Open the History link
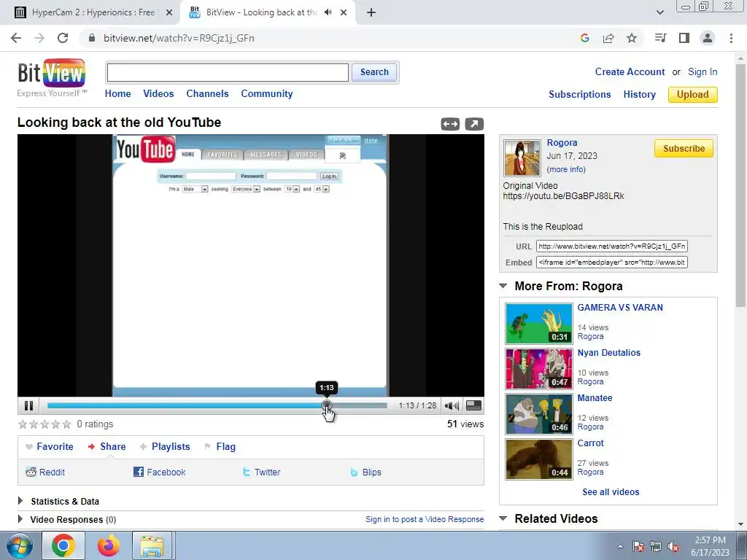The image size is (747, 560). coord(639,94)
